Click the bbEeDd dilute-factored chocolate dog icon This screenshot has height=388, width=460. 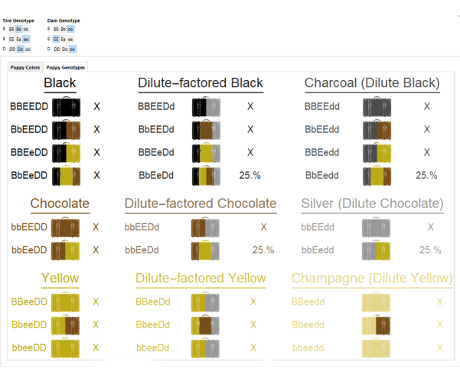(205, 250)
